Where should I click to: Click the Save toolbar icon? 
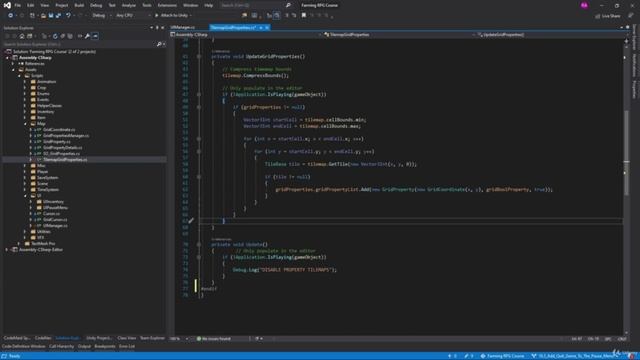point(51,15)
